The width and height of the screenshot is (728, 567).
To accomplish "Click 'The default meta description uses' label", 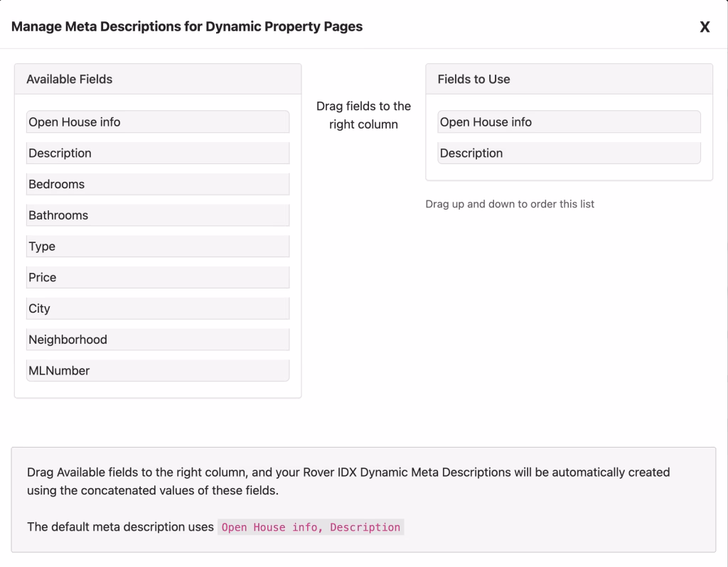I will coord(120,527).
